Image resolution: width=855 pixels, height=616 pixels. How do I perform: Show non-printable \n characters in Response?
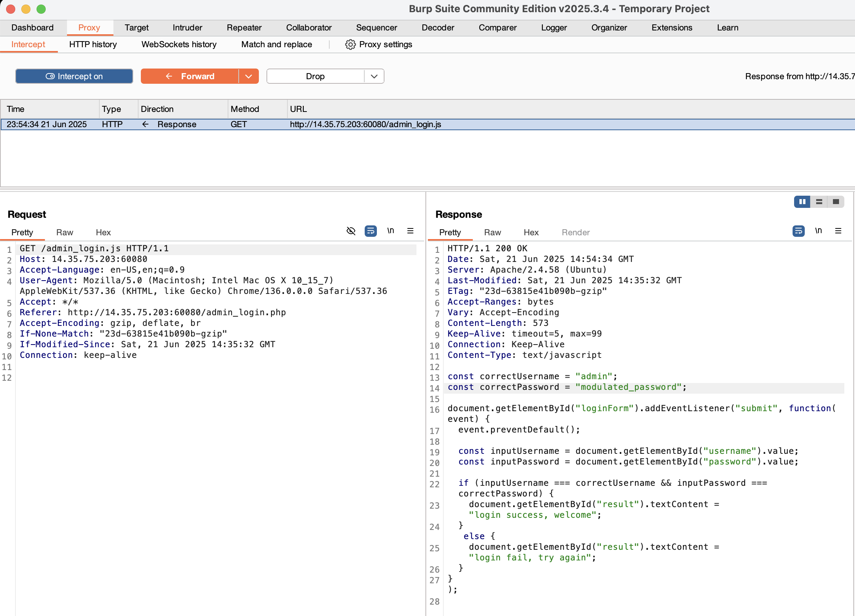pyautogui.click(x=818, y=231)
